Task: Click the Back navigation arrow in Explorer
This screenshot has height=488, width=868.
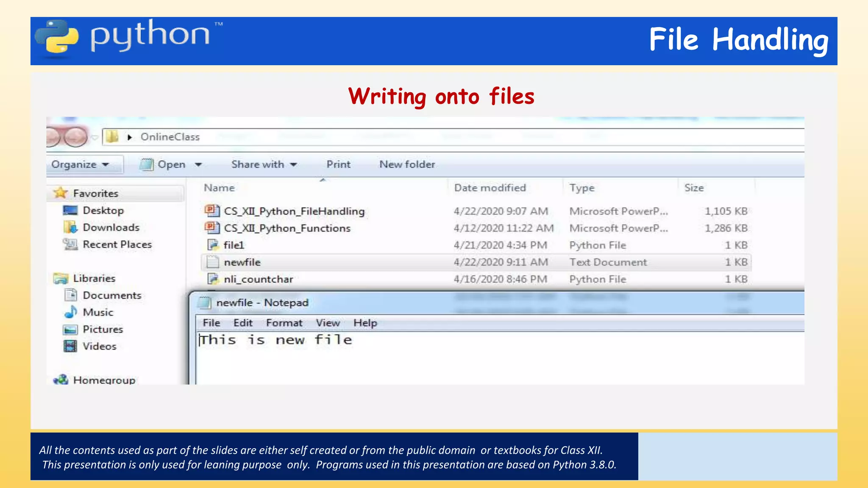Action: coord(53,137)
